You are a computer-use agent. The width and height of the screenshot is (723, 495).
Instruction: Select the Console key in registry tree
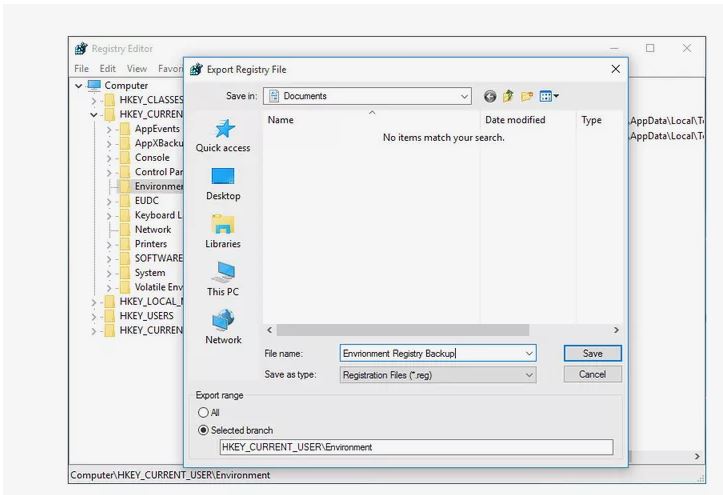(x=152, y=158)
